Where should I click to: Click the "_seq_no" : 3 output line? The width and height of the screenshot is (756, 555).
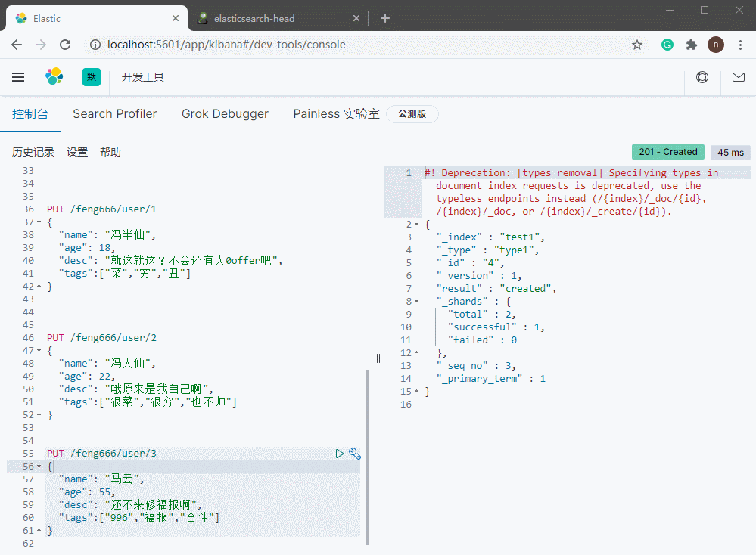(476, 366)
